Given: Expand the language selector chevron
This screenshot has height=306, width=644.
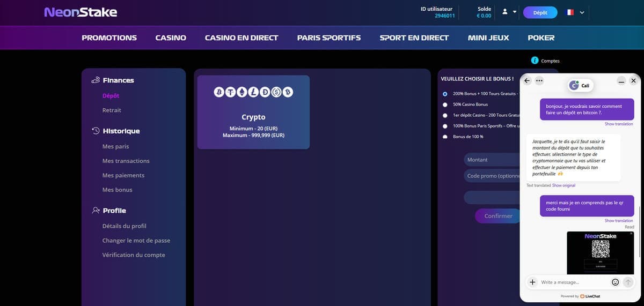Looking at the screenshot, I should pos(582,12).
